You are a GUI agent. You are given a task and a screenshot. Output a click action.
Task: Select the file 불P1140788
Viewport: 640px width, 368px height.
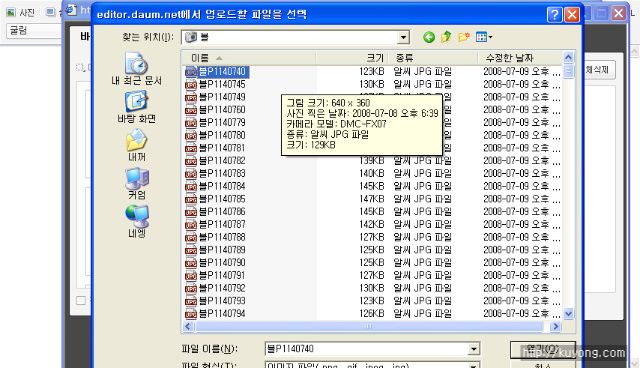tap(222, 237)
